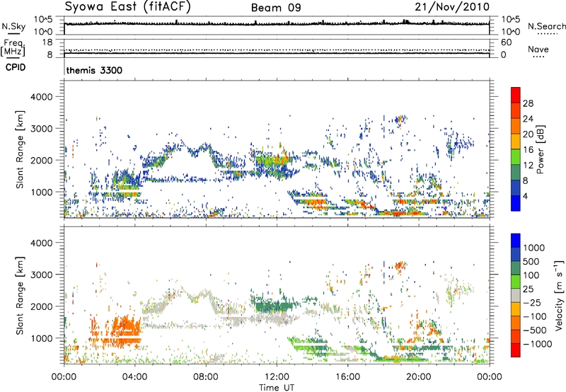Click the gray -25 to 25 velocity swatch
566x392 pixels.
point(516,296)
